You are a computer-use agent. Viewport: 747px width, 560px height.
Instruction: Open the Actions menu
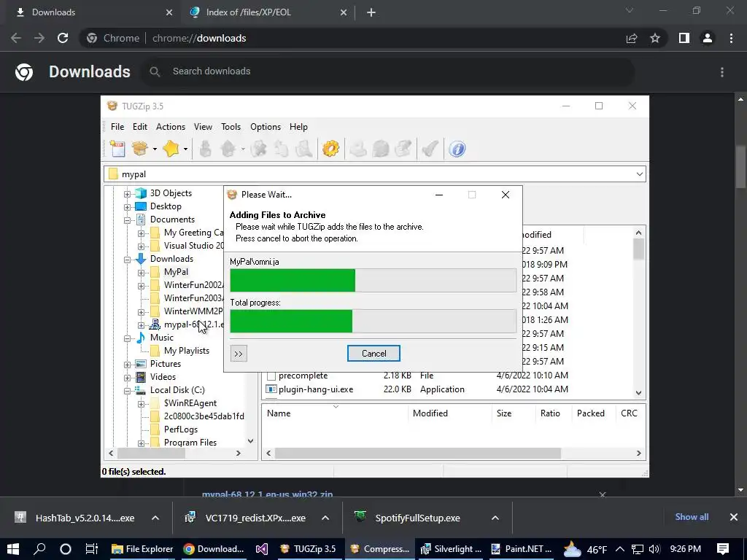click(171, 127)
